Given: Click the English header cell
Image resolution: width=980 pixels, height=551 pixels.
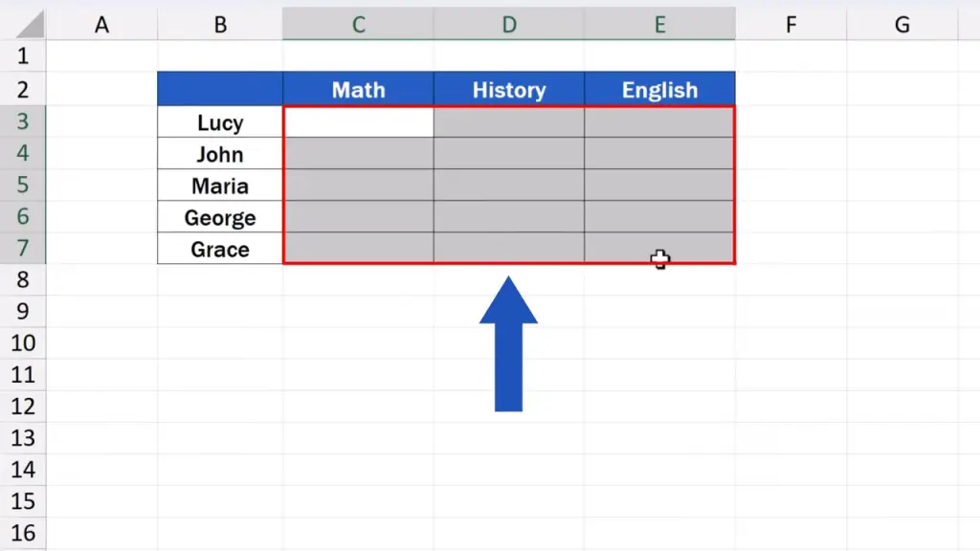Looking at the screenshot, I should 659,90.
